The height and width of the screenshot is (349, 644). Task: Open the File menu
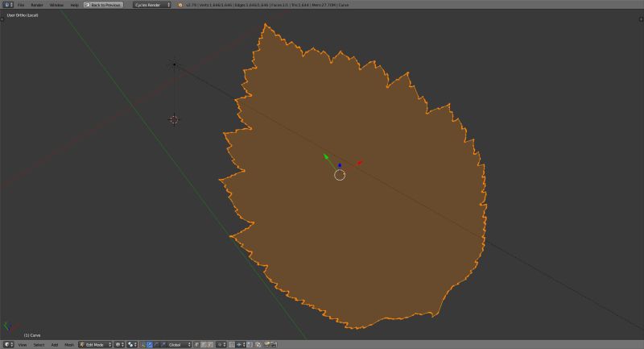click(21, 5)
